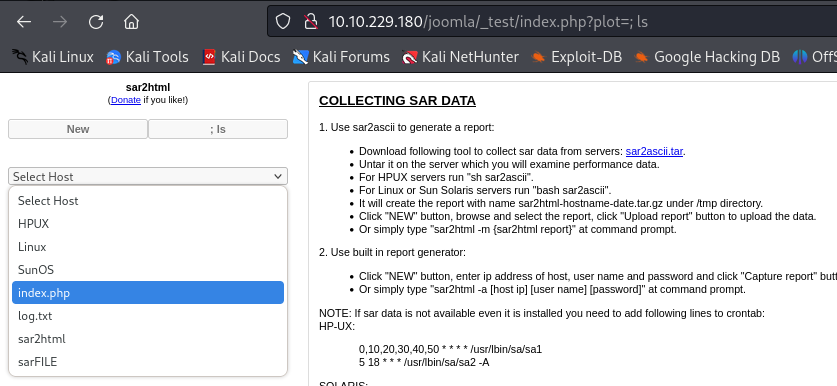
Task: Open the Exploit-DB bookmark
Action: (577, 57)
